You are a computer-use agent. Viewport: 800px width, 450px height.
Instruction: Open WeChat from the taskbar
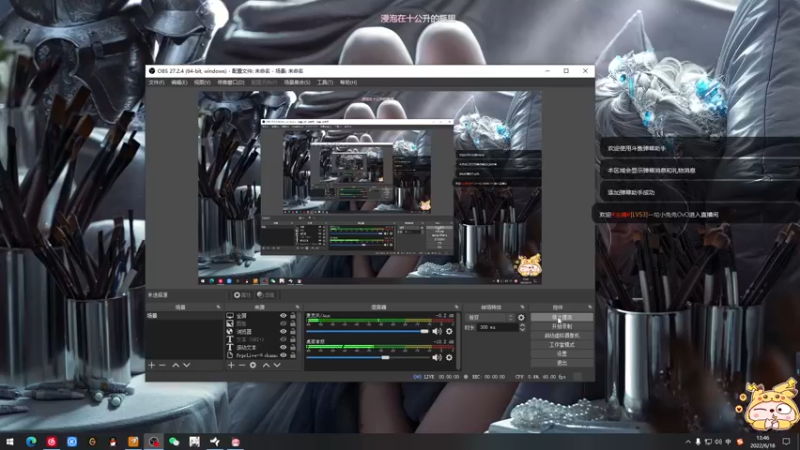(x=174, y=442)
